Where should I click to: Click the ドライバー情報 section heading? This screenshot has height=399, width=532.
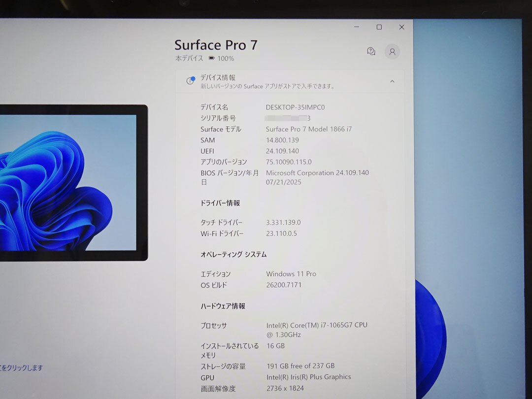pos(220,203)
